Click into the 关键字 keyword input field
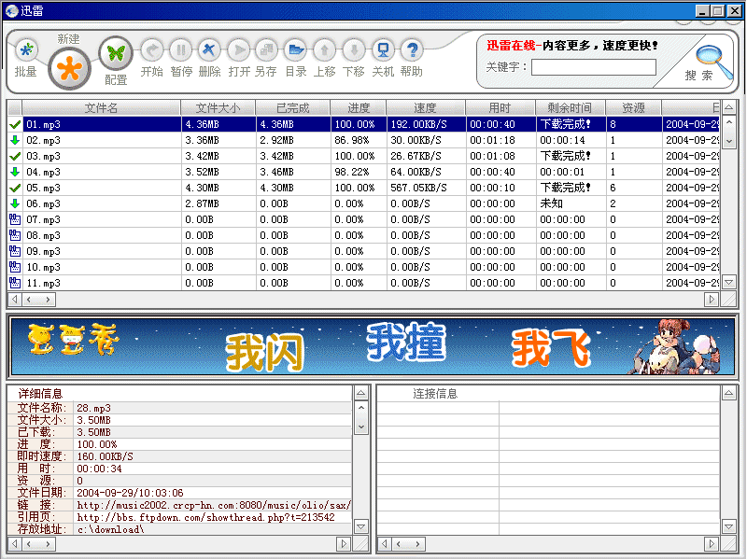The width and height of the screenshot is (747, 560). pyautogui.click(x=594, y=67)
